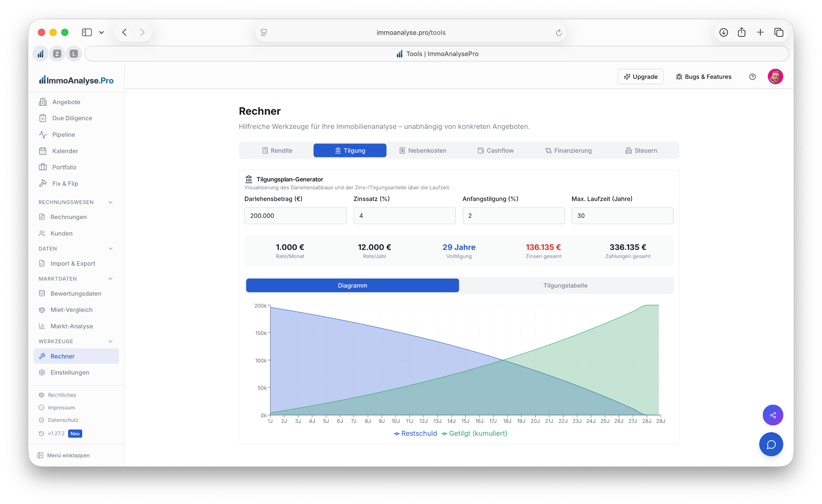Click the Safari share icon
The width and height of the screenshot is (822, 504).
742,32
